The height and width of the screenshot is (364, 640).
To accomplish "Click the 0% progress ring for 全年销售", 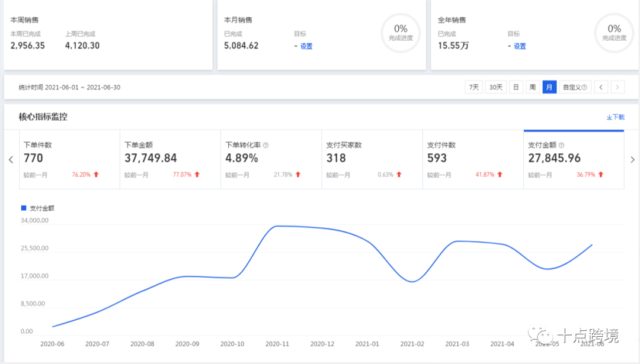I will [614, 34].
